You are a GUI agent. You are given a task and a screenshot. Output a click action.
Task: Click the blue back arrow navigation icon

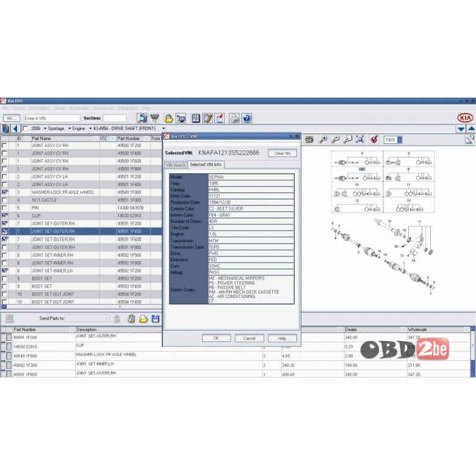15,128
